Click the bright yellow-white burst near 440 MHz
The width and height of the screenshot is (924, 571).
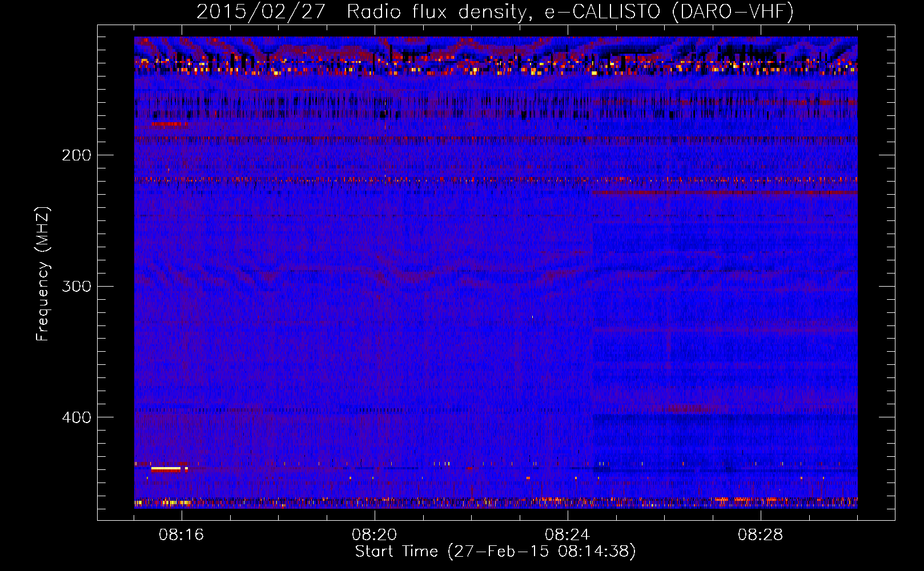click(166, 469)
